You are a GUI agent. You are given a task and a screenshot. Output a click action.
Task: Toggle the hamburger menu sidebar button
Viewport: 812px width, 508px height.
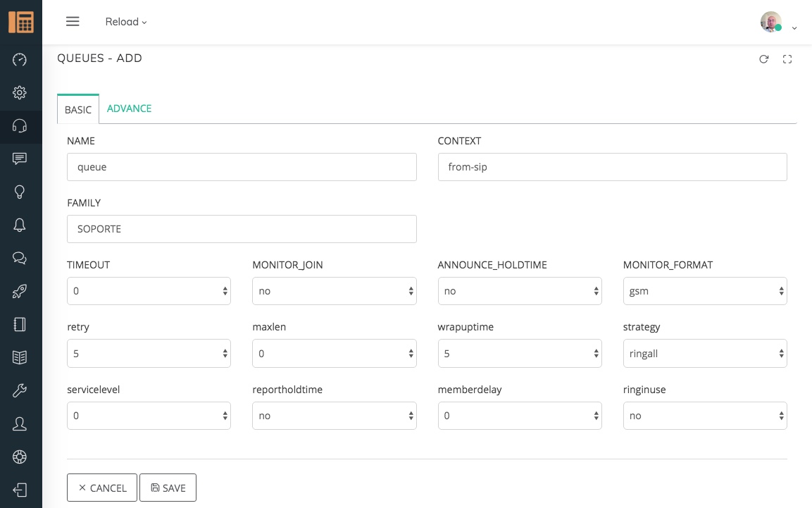pyautogui.click(x=73, y=21)
